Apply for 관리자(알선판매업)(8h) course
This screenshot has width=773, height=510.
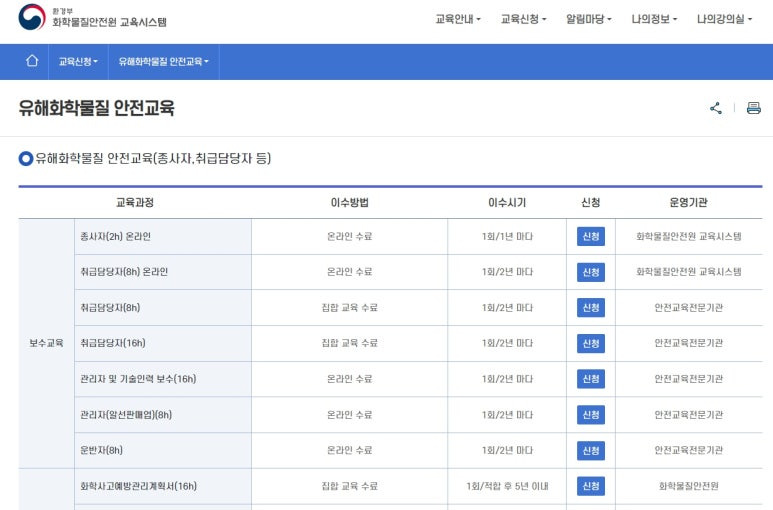591,415
